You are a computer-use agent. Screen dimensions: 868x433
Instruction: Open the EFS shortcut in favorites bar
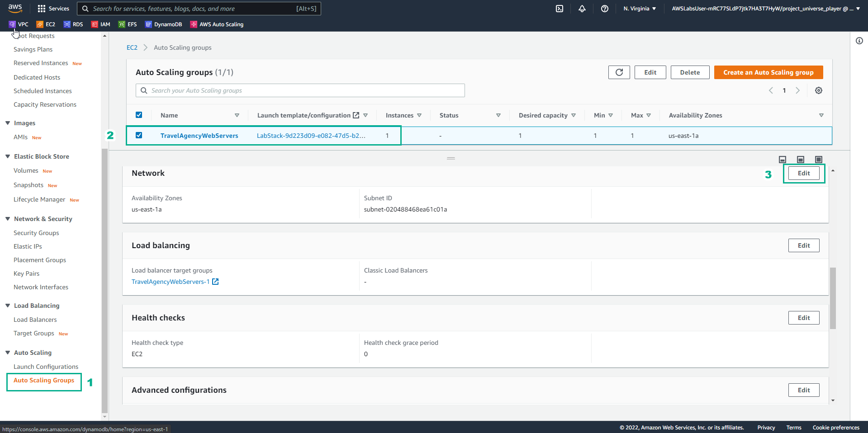coord(128,24)
